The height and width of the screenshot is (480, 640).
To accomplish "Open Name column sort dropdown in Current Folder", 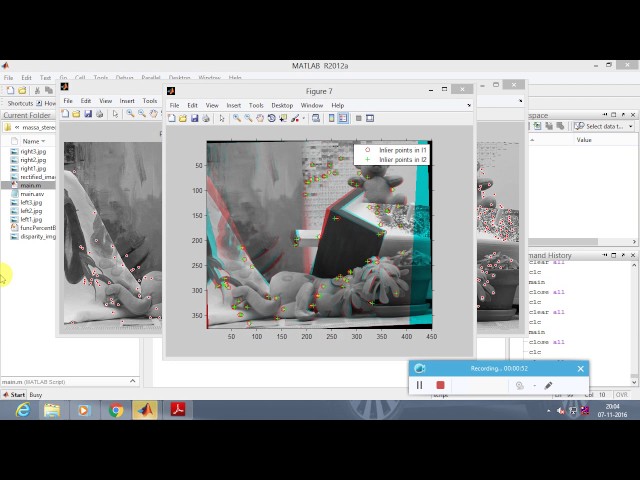I will pyautogui.click(x=43, y=141).
